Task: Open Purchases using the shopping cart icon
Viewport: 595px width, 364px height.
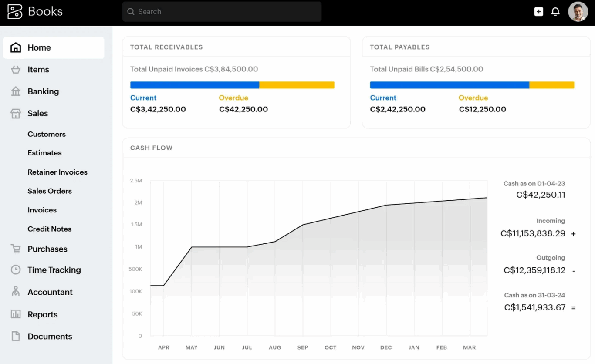Action: point(15,249)
